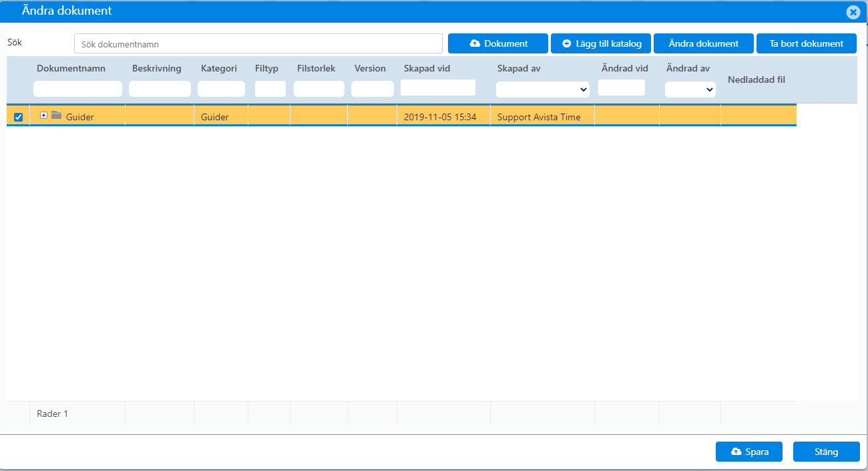Sort by Dokumentnamn column header

(x=71, y=68)
